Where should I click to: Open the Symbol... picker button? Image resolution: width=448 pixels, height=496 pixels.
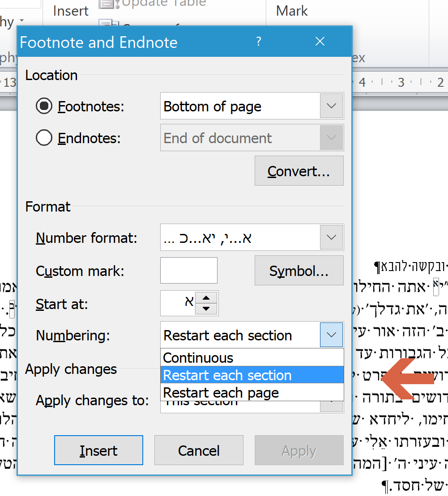(299, 271)
